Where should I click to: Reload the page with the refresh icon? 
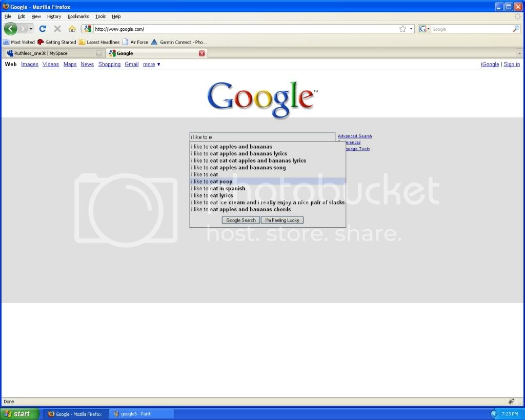point(43,29)
